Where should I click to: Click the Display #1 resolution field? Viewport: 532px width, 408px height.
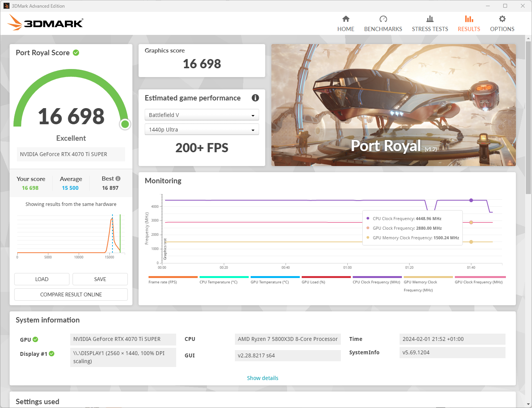pos(123,357)
